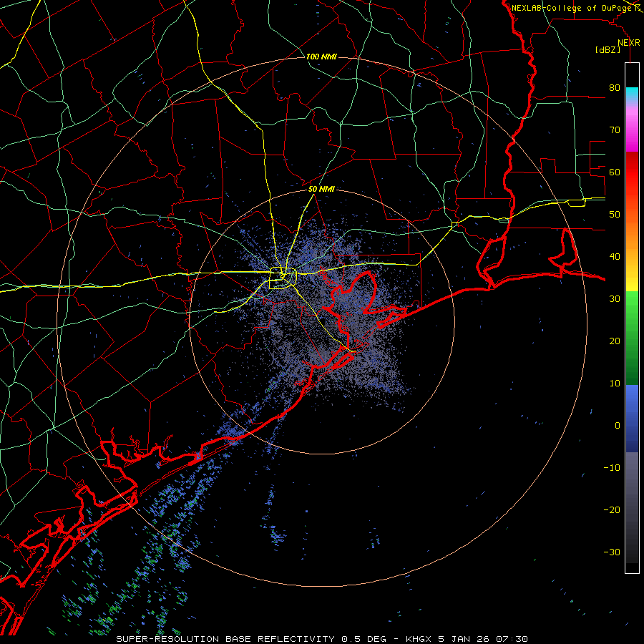Click the blue band of the color scale
Image resolution: width=644 pixels, height=644 pixels.
pyautogui.click(x=632, y=419)
